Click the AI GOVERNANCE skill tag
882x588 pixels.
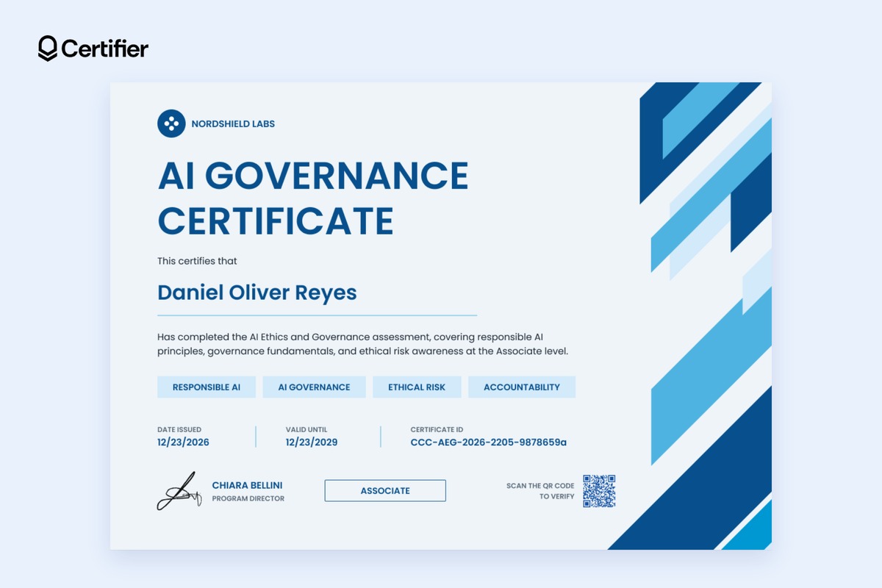pyautogui.click(x=314, y=387)
